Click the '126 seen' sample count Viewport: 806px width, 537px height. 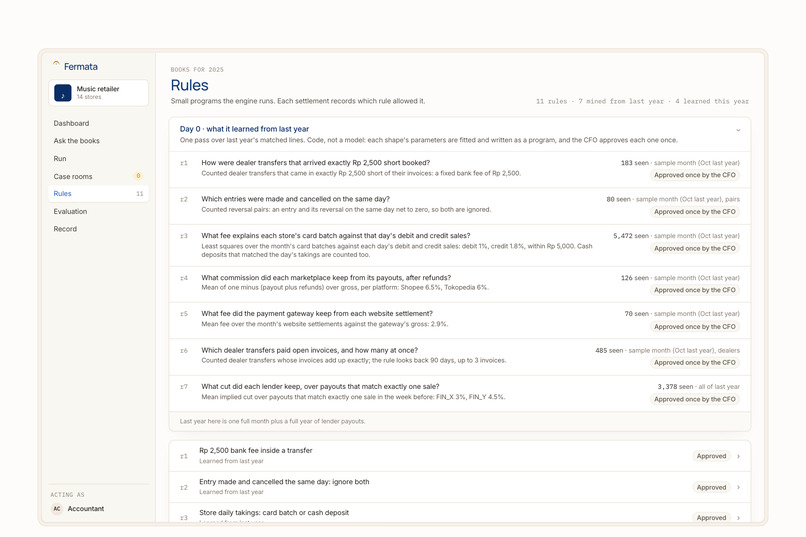634,278
